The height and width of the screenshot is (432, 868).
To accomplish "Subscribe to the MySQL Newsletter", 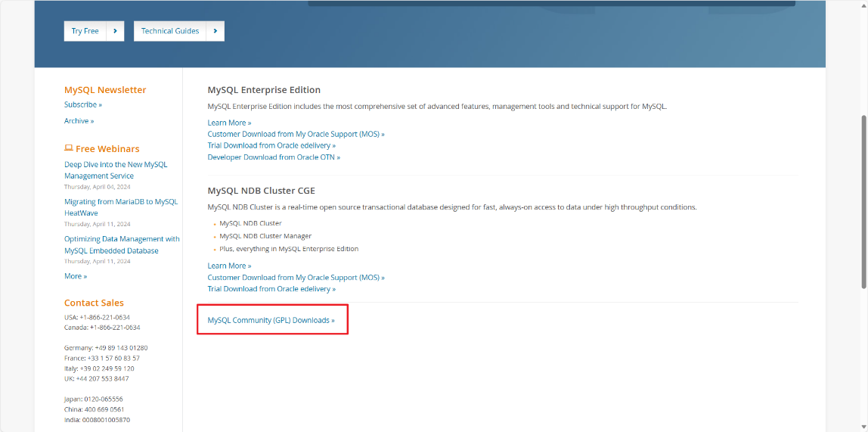I will click(x=83, y=104).
